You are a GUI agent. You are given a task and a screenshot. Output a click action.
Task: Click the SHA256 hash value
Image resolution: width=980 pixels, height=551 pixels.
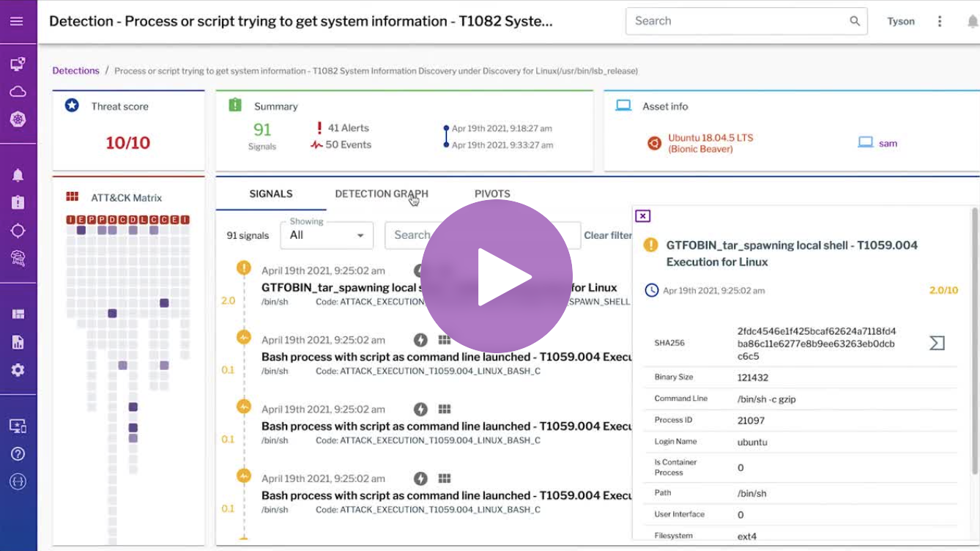pyautogui.click(x=817, y=344)
